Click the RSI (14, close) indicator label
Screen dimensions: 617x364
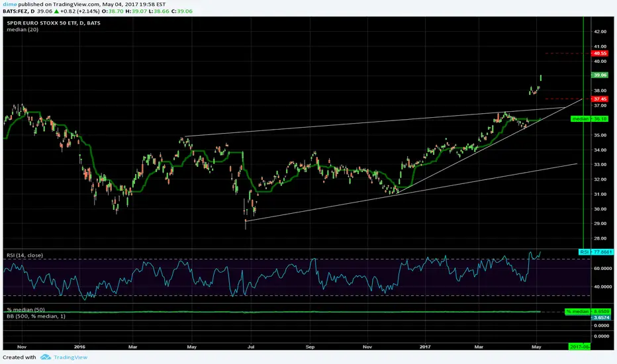coord(24,255)
